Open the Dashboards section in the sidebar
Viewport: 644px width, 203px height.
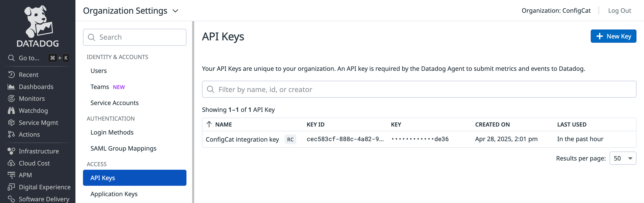[x=36, y=87]
